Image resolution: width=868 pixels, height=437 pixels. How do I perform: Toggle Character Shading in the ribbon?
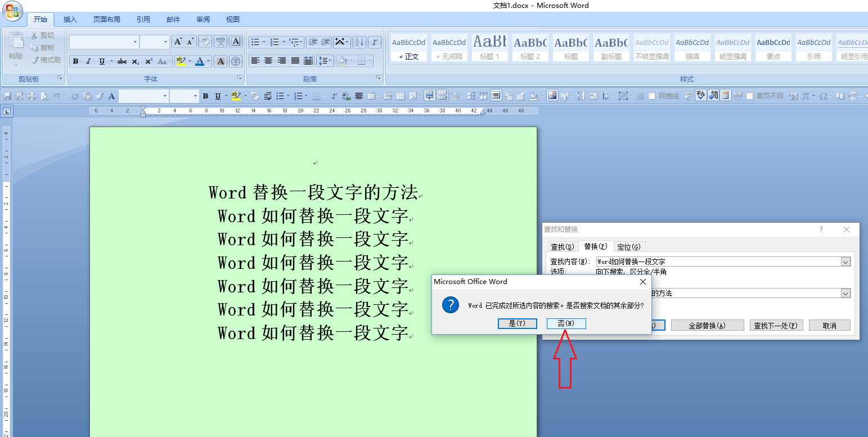pos(221,61)
